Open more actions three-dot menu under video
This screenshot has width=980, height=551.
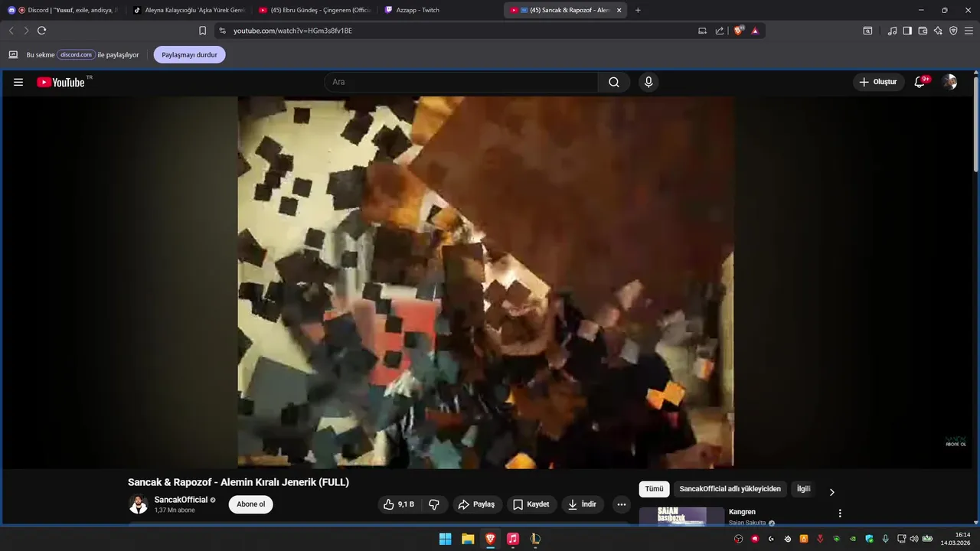click(621, 504)
